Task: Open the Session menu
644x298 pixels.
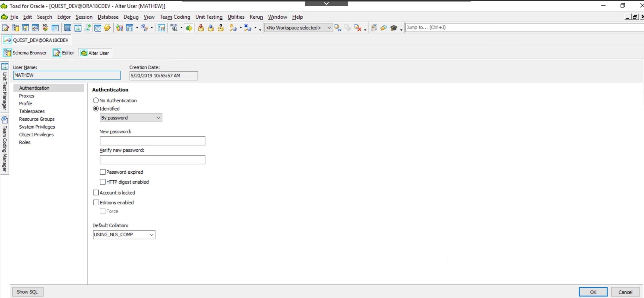Action: click(84, 17)
